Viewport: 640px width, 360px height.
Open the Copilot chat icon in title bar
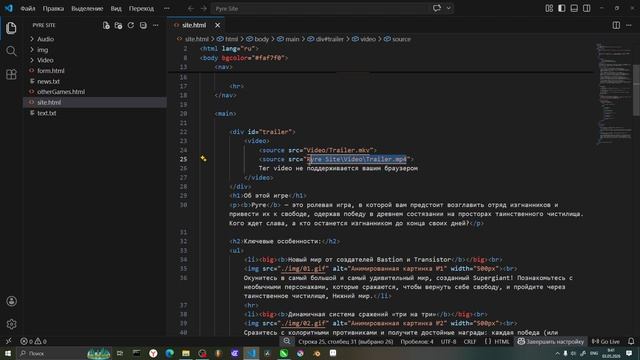(x=437, y=8)
